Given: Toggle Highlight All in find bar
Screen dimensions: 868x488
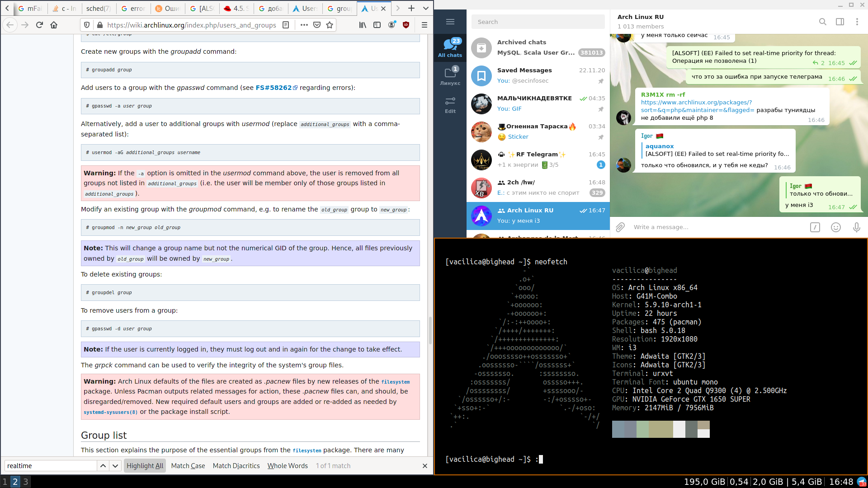Looking at the screenshot, I should click(x=145, y=466).
